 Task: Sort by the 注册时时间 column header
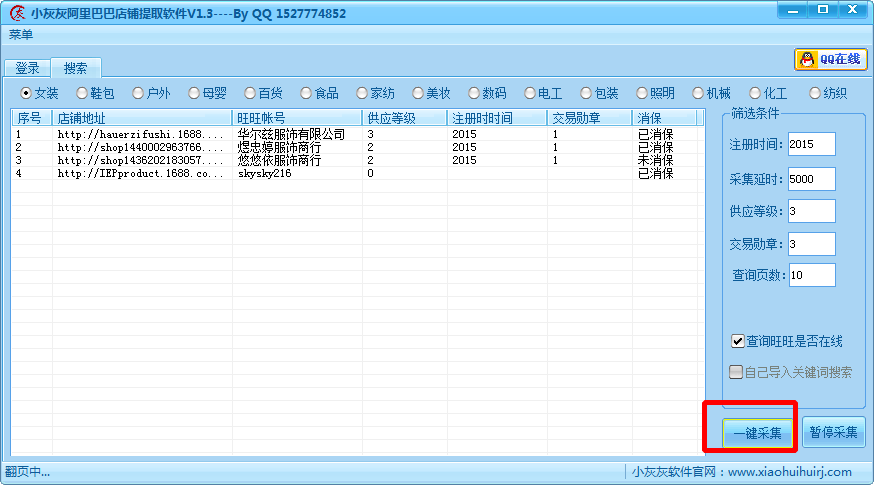(x=497, y=118)
